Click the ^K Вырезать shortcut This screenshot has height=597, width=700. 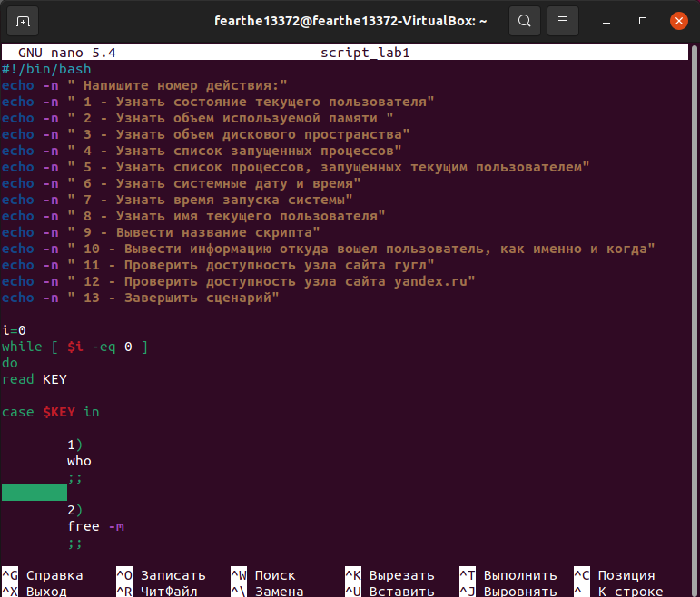(x=389, y=575)
